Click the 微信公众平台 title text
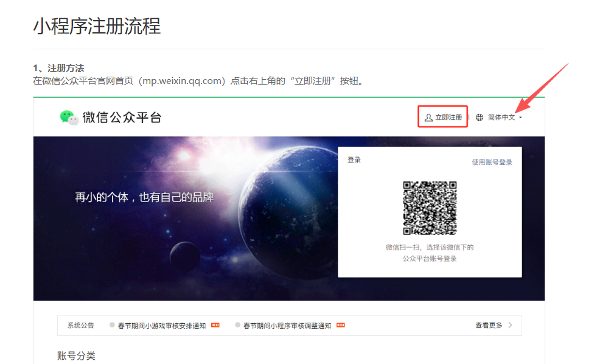611x364 pixels. pyautogui.click(x=122, y=117)
